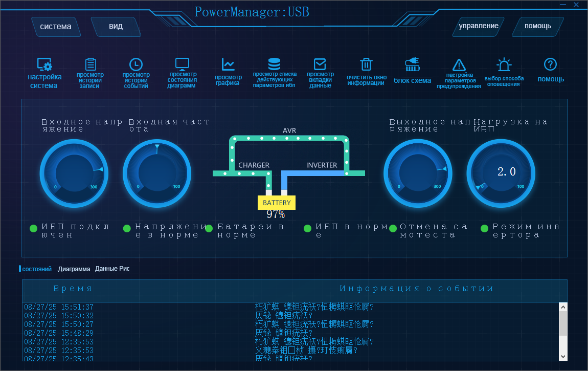Open the настройка система settings icon

(44, 66)
